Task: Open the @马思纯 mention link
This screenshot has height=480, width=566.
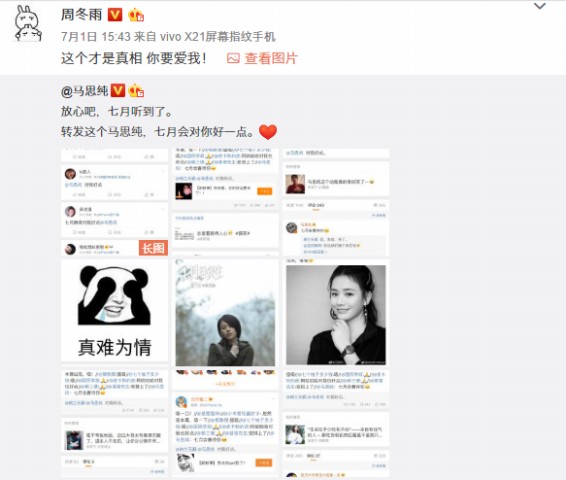Action: click(84, 91)
